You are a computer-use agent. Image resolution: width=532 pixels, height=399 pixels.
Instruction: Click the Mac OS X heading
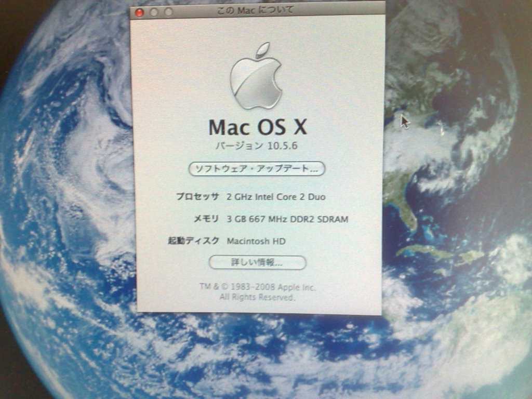258,127
